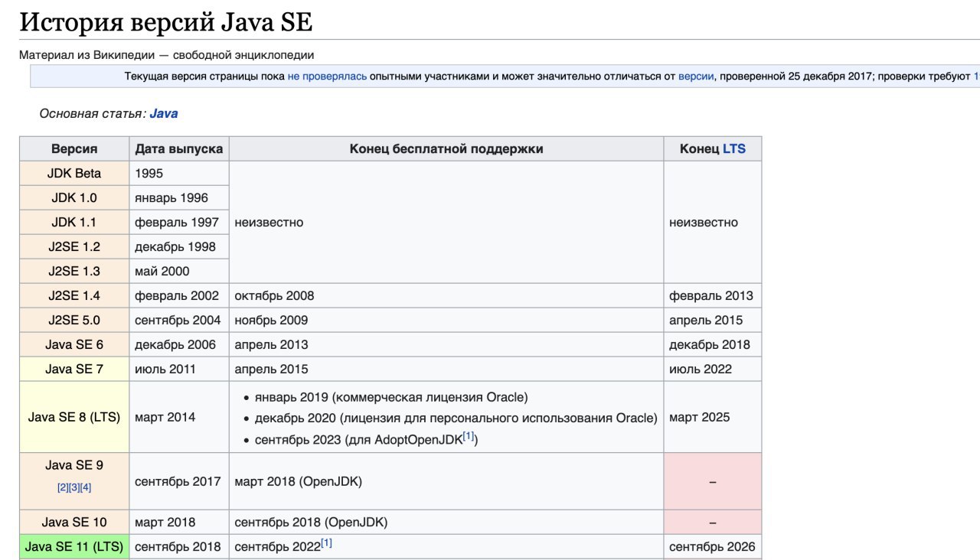980x560 pixels.
Task: Click the release date "март 2014"
Action: 165,417
